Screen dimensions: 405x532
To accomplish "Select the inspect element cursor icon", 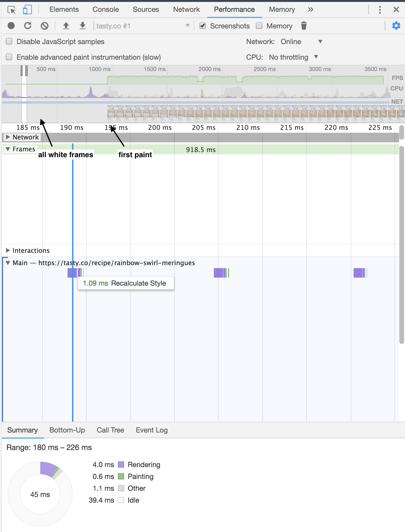I will click(11, 10).
